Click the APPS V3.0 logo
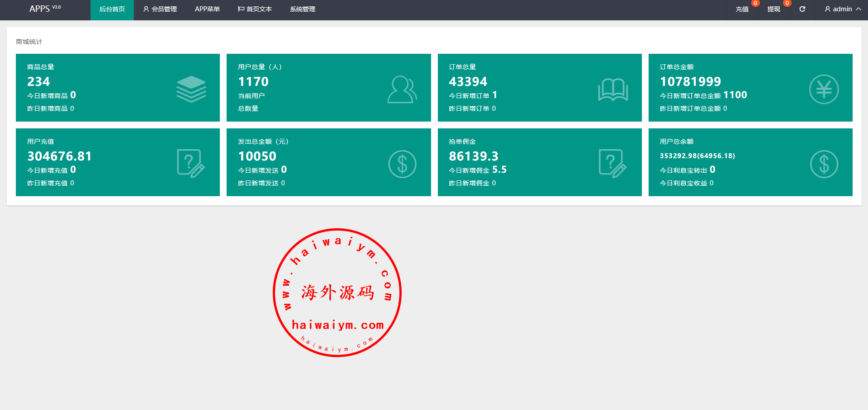868x410 pixels. point(45,9)
